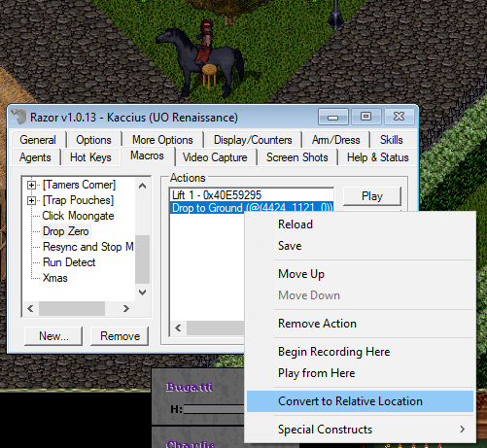The image size is (487, 448).
Task: Click the Bugatti name label
Action: (x=190, y=387)
